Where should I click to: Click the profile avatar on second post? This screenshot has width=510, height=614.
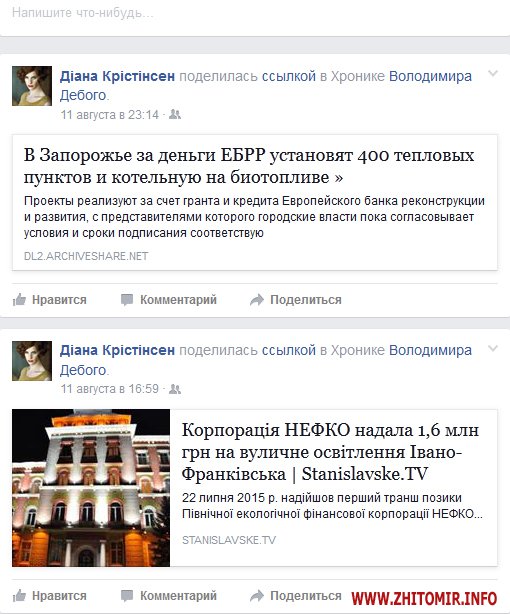pos(32,361)
